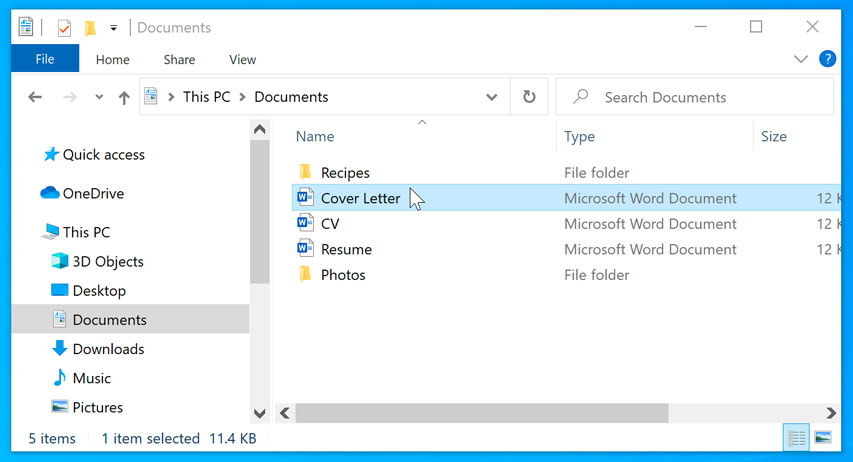Click the Word icon beside Cover Letter

(x=305, y=197)
